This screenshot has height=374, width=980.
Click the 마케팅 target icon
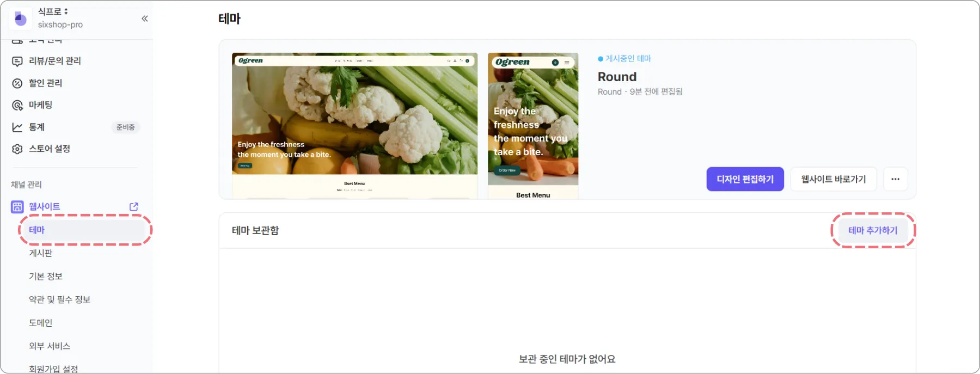[17, 105]
